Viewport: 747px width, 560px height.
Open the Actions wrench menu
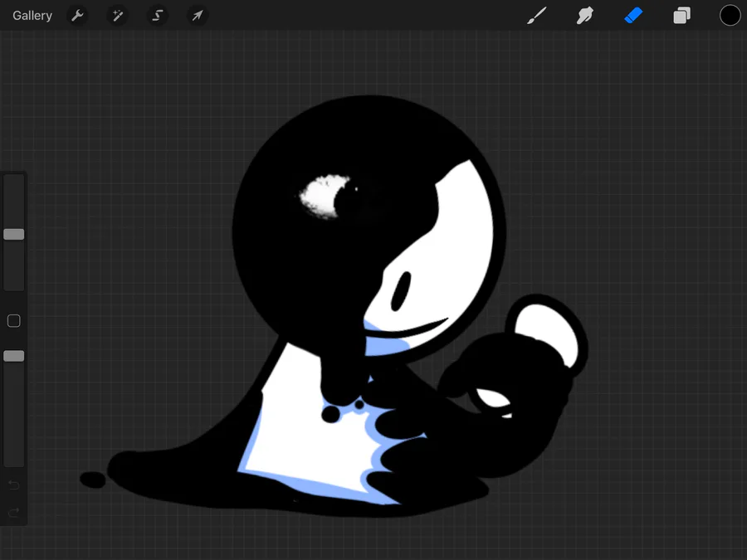(78, 16)
